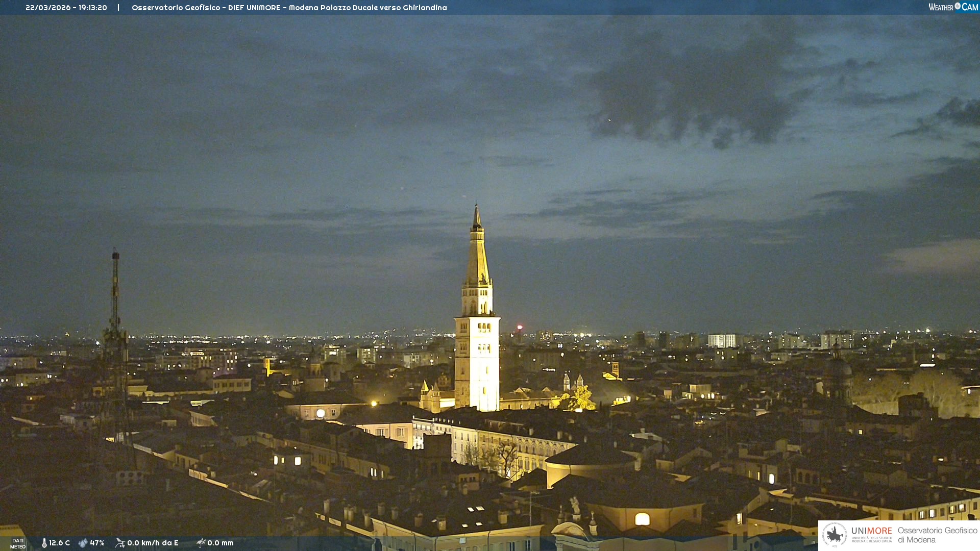Click the humidity water drops icon
Image resolution: width=980 pixels, height=551 pixels.
click(x=83, y=543)
